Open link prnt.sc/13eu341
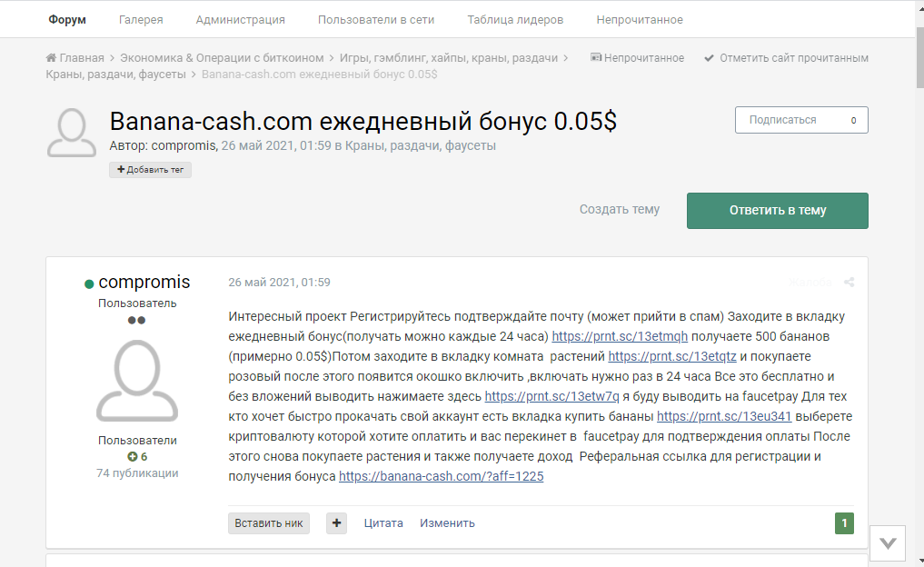 724,417
